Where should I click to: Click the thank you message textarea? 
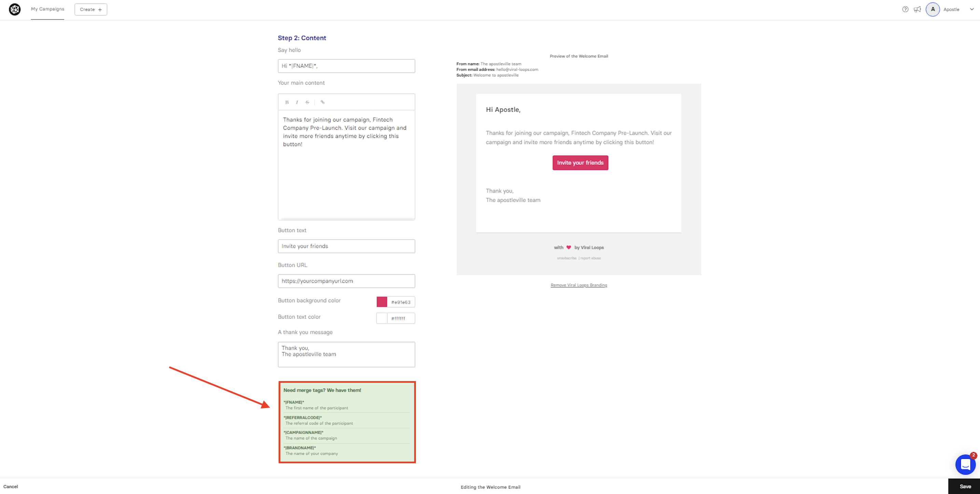[x=346, y=354]
